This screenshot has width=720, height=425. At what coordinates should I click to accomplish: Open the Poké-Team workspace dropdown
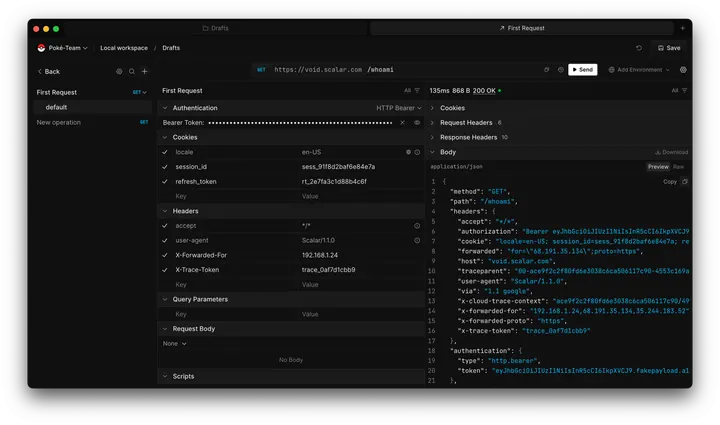62,48
